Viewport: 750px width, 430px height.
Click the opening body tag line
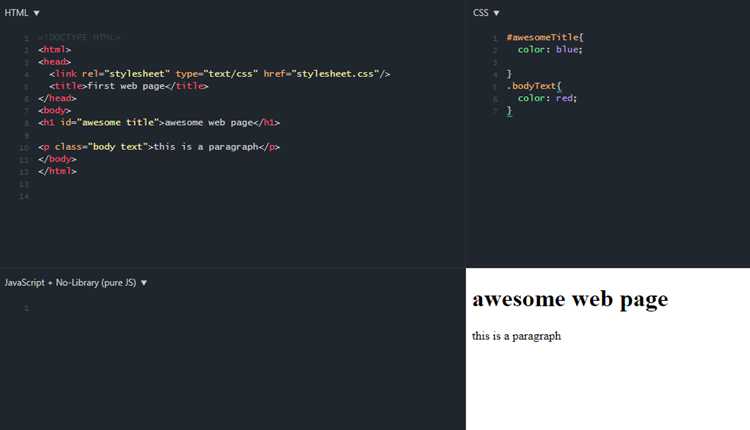55,110
